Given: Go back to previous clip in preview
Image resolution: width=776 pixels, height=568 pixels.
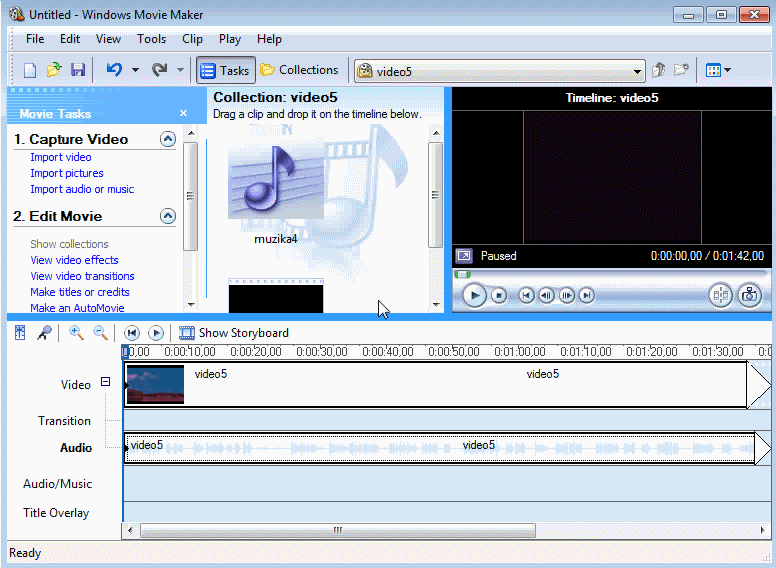Looking at the screenshot, I should click(x=526, y=296).
